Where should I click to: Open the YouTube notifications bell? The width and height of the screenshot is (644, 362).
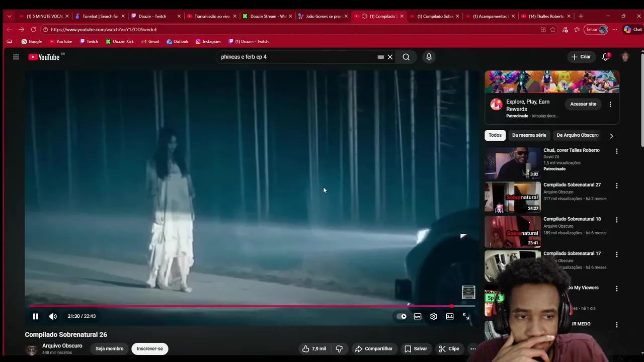606,57
